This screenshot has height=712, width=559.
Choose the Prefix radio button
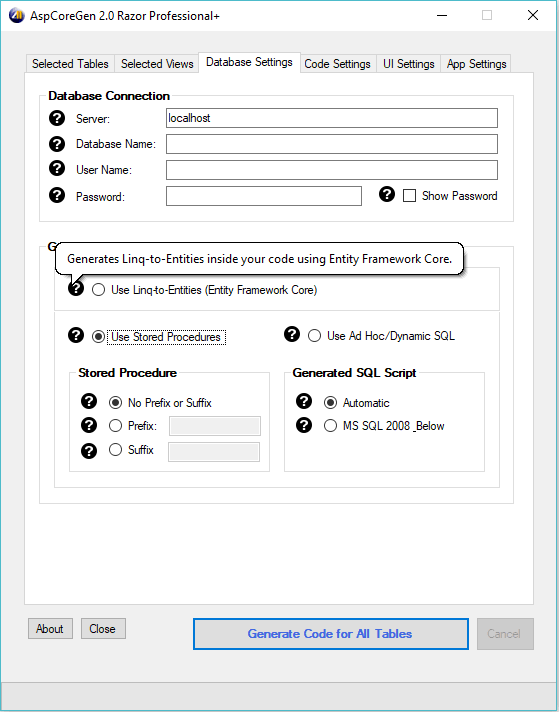[x=115, y=425]
